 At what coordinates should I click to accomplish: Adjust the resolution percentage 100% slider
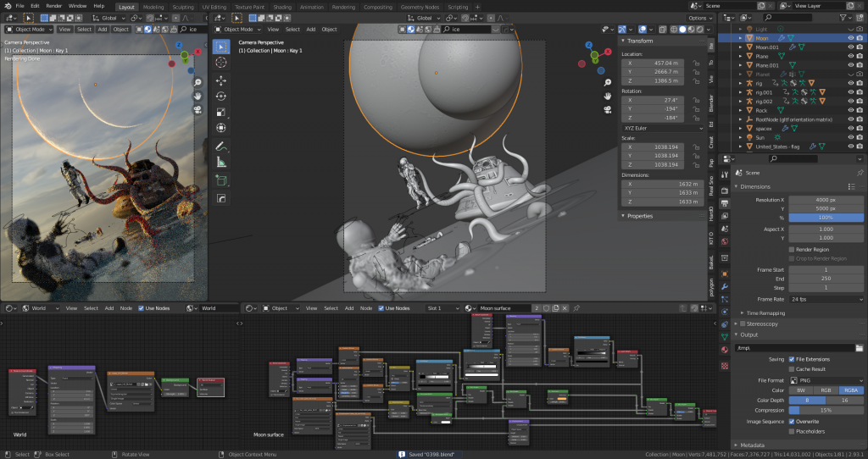826,218
